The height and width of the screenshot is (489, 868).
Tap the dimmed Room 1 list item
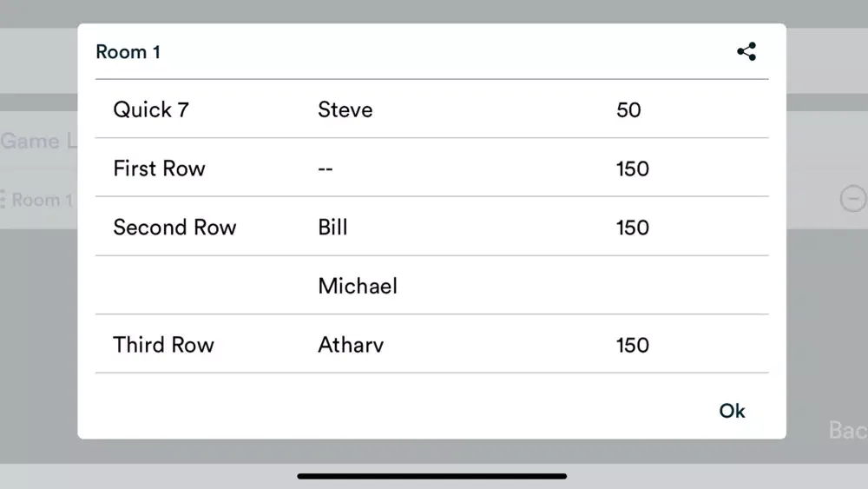point(36,200)
